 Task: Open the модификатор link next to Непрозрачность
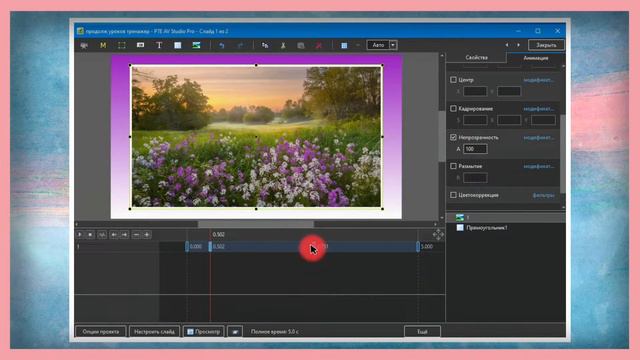click(x=538, y=138)
